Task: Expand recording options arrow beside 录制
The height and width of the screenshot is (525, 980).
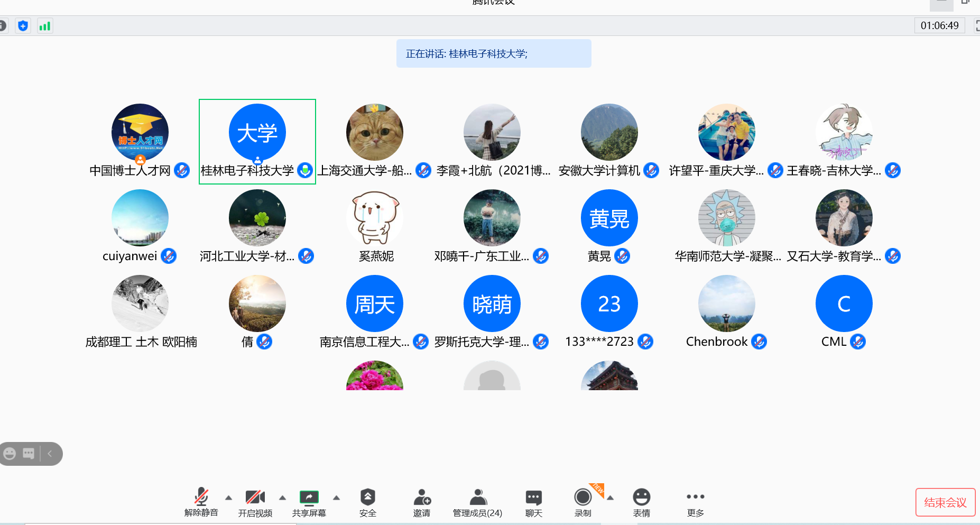Action: click(x=610, y=498)
